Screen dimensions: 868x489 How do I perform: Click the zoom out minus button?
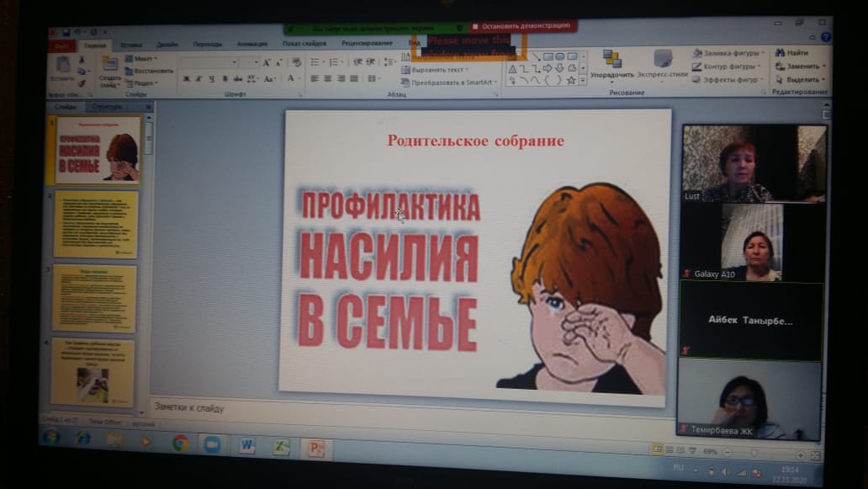[728, 453]
